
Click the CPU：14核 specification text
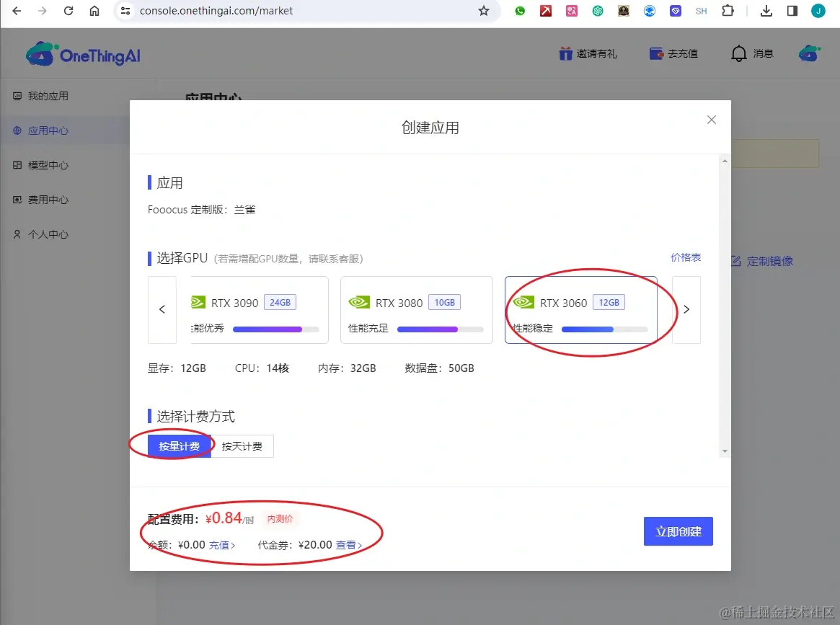[x=262, y=368]
